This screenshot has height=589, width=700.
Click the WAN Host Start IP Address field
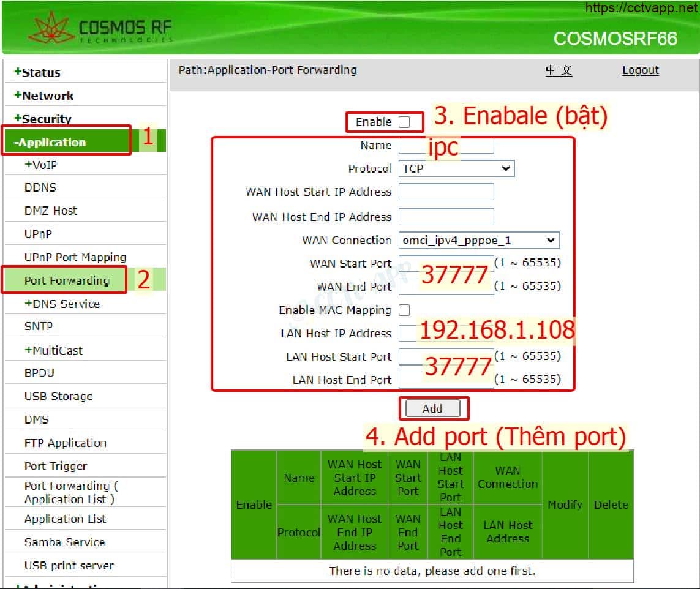pos(446,192)
